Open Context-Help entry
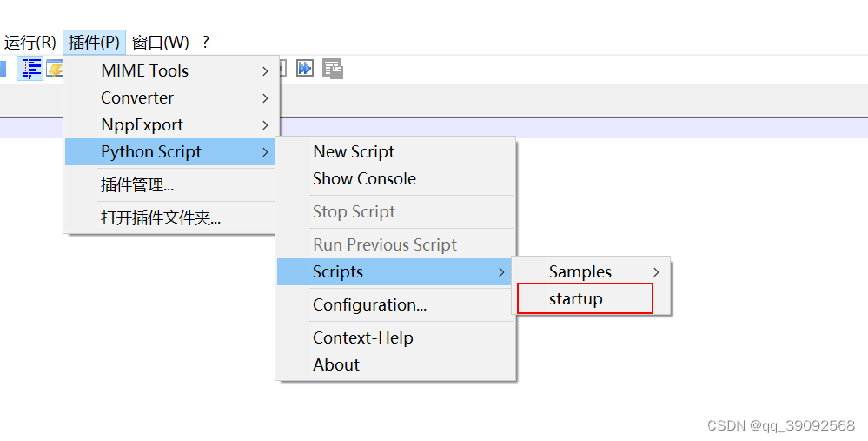 (x=396, y=337)
